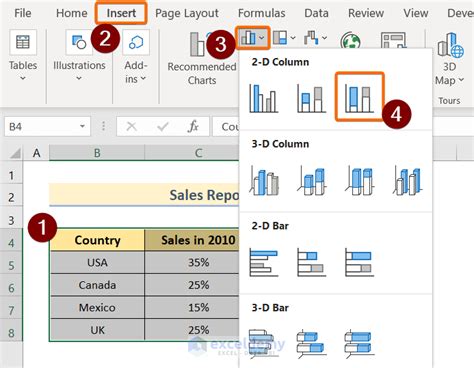474x368 pixels.
Task: Switch to the Data tab
Action: coord(316,13)
